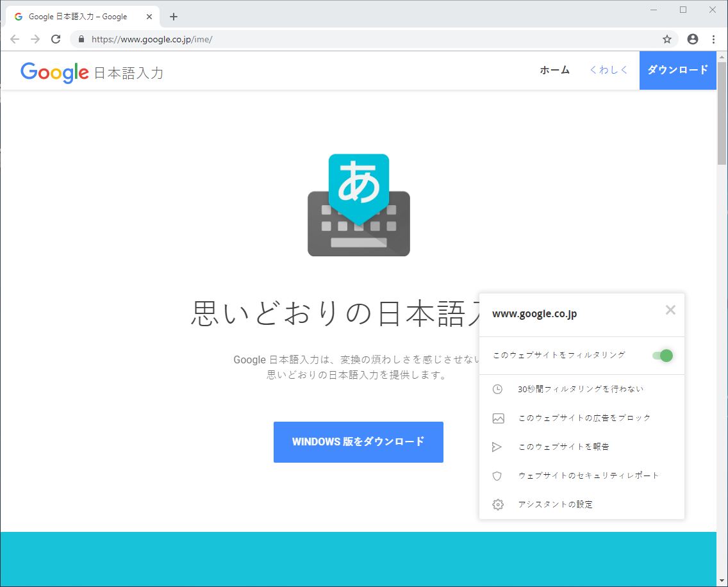
Task: Click the Google 日本語入力は description paragraph
Action: pyautogui.click(x=356, y=367)
